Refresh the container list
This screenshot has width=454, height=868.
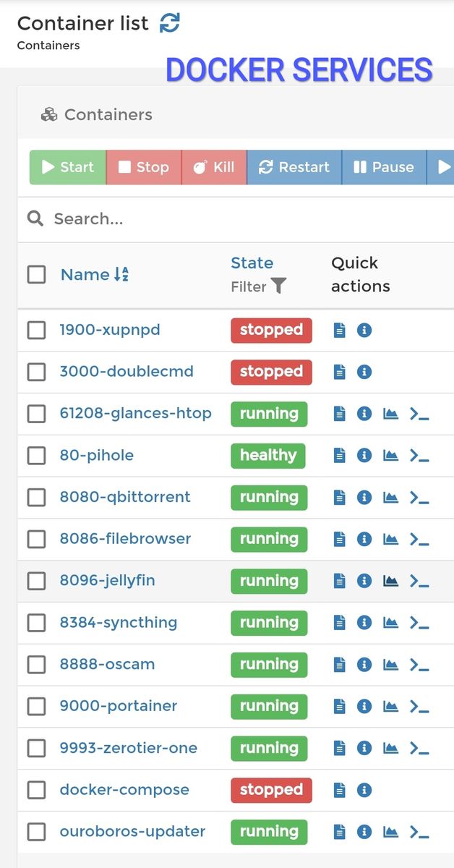170,23
